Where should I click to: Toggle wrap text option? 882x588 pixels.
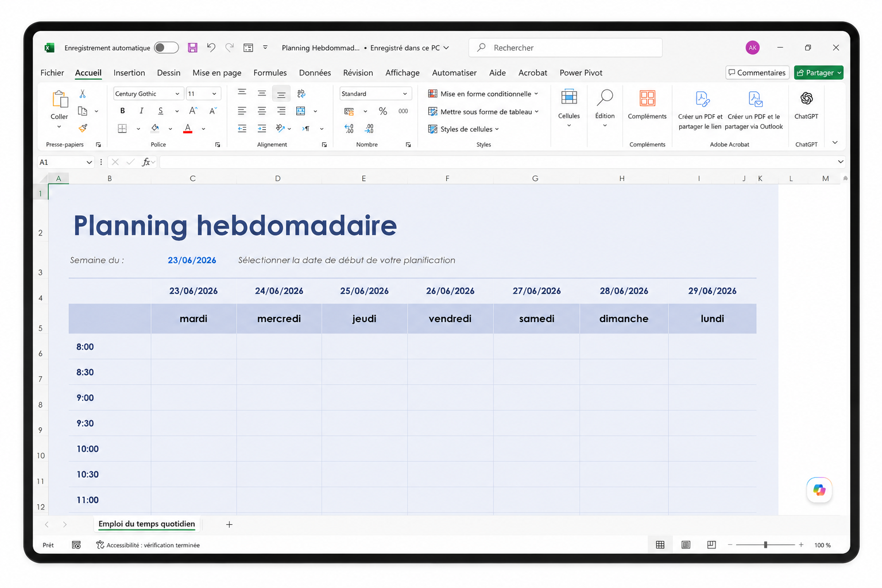(x=301, y=93)
